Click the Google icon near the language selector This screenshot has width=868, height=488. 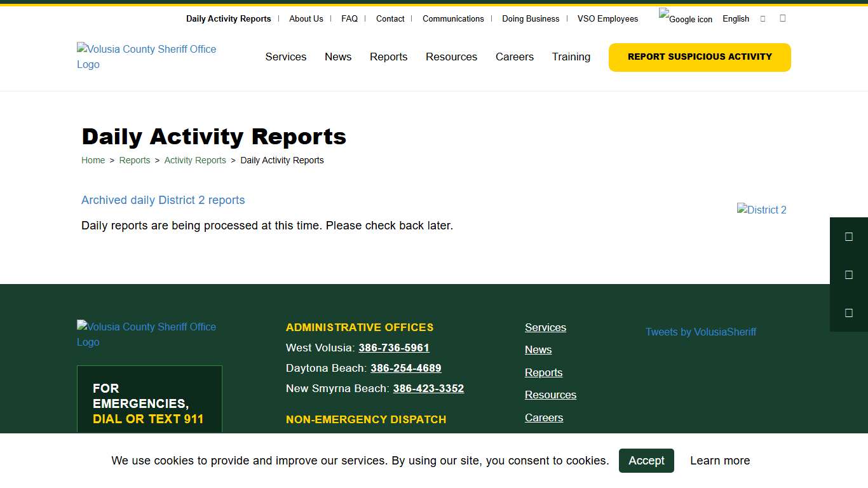tap(685, 18)
